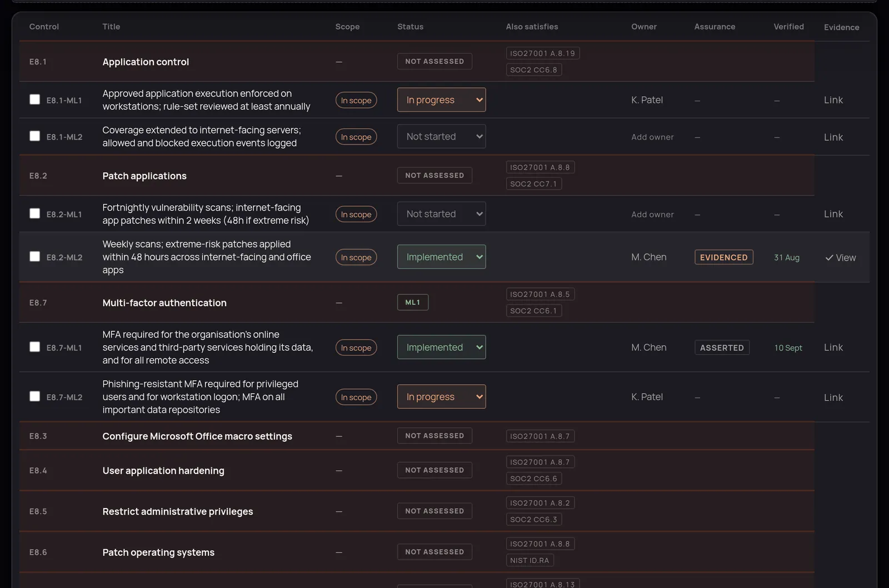The width and height of the screenshot is (889, 588).
Task: Select the E8.2-ML1 row checkbox
Action: (34, 213)
